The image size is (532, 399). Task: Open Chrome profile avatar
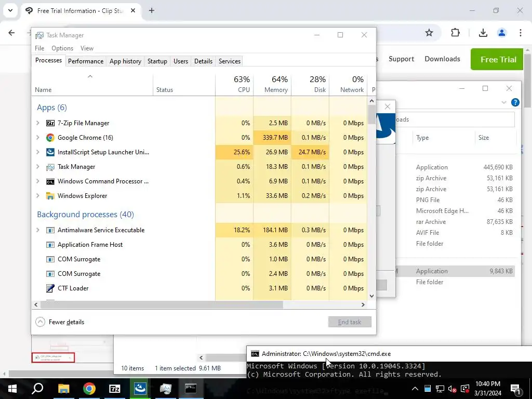coord(502,33)
